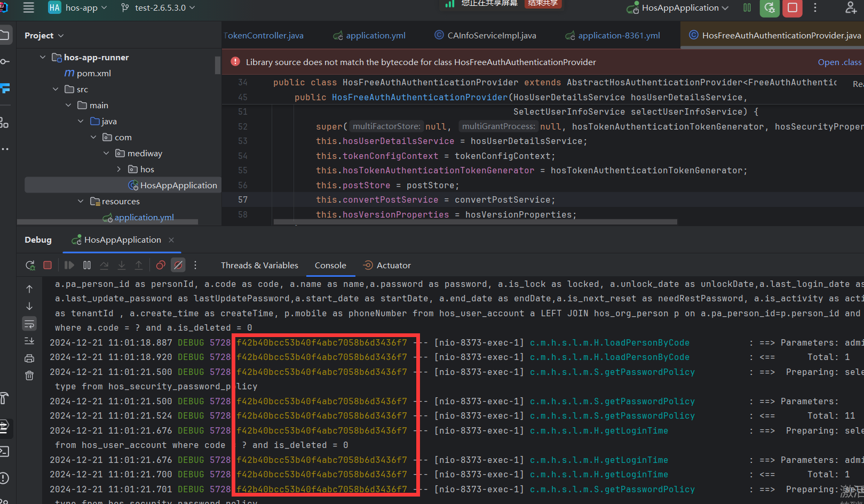
Task: Select application.yml in project tree
Action: [x=138, y=217]
